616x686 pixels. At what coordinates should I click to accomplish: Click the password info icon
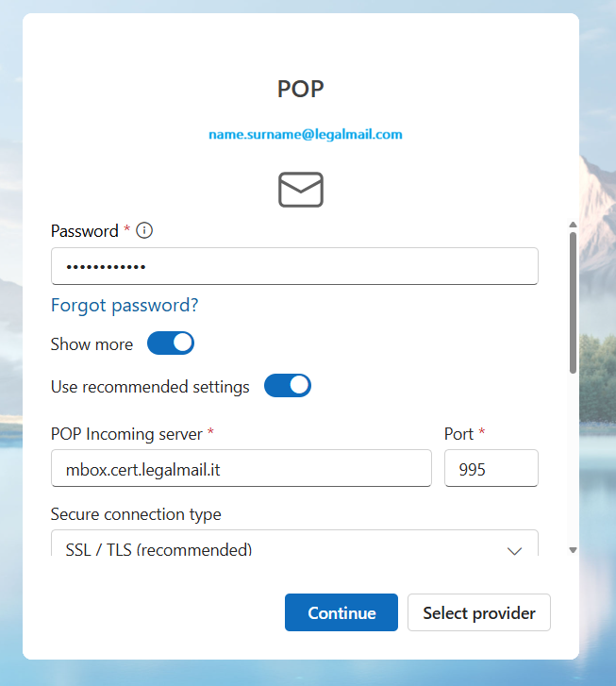point(144,230)
